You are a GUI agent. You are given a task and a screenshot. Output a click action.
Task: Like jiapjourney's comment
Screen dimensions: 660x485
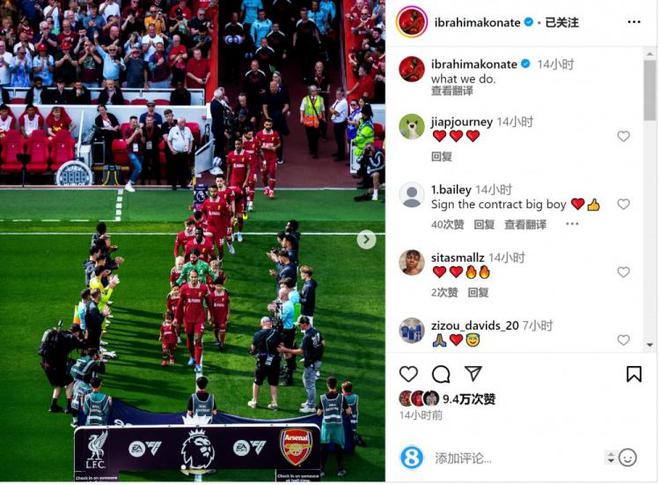pyautogui.click(x=623, y=136)
